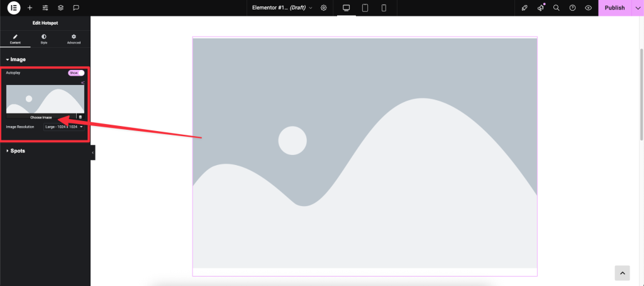Toggle the Autoplay Show switch
The height and width of the screenshot is (286, 644).
pos(76,73)
